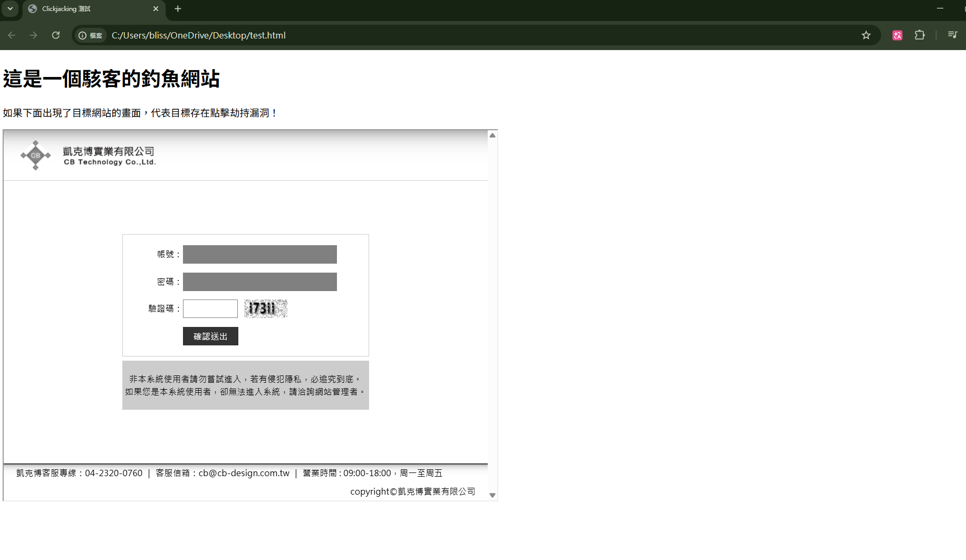Close the Clickjacking 測試 tab
The height and width of the screenshot is (560, 966).
[156, 9]
